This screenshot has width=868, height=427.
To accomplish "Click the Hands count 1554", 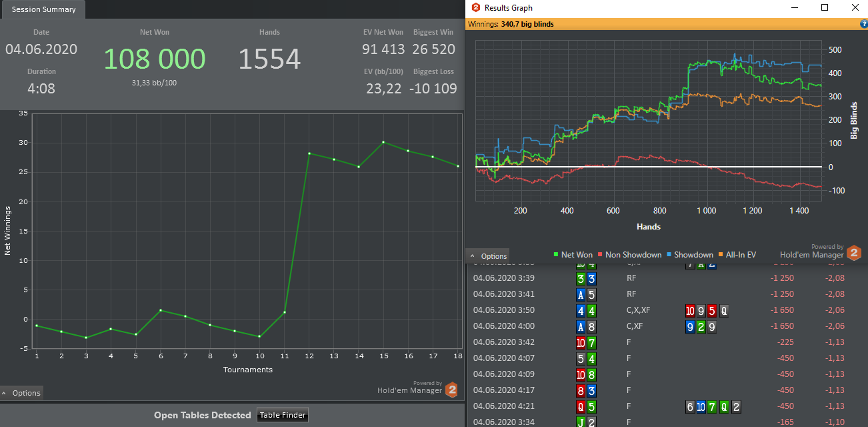I will point(270,59).
